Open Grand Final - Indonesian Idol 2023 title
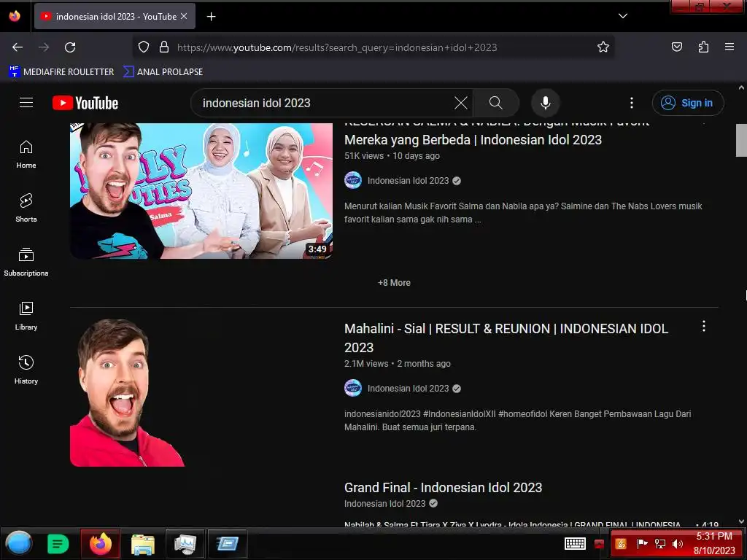747x560 pixels. point(443,487)
